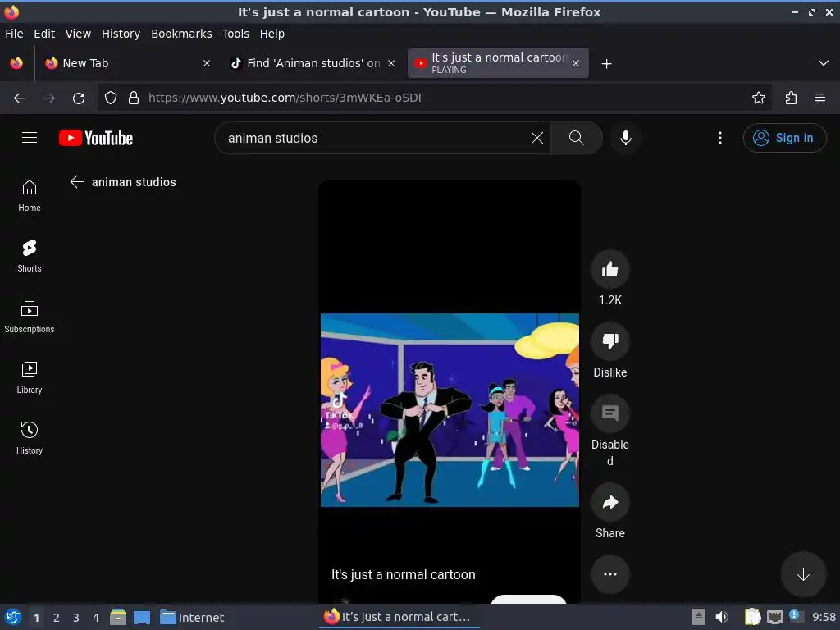Click Firefox forward navigation arrow

coord(48,98)
